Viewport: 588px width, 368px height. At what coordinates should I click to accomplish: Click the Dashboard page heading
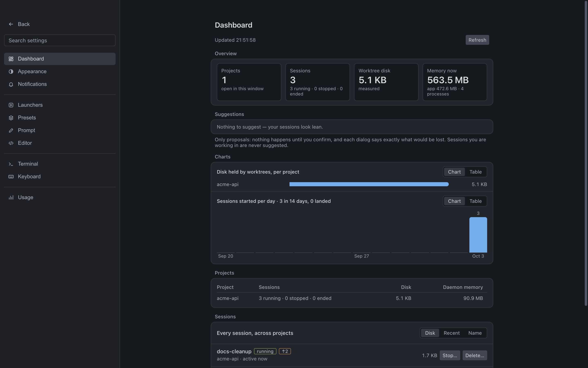234,25
